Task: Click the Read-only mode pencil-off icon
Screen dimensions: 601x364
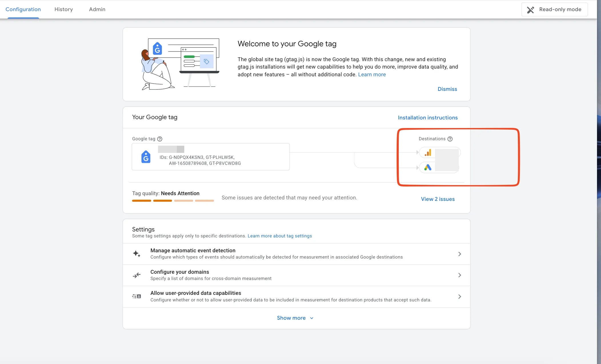Action: (530, 10)
